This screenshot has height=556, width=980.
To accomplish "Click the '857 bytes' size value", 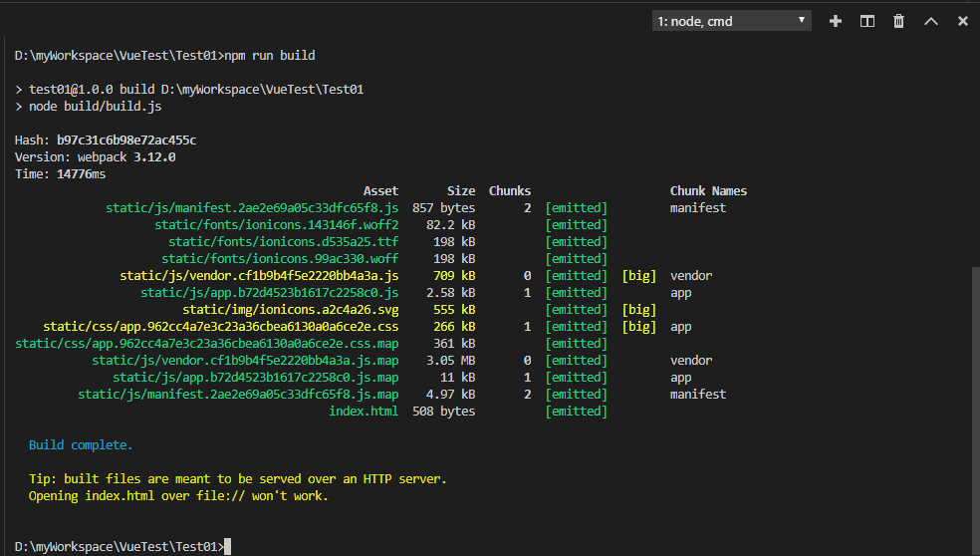I will tap(444, 207).
